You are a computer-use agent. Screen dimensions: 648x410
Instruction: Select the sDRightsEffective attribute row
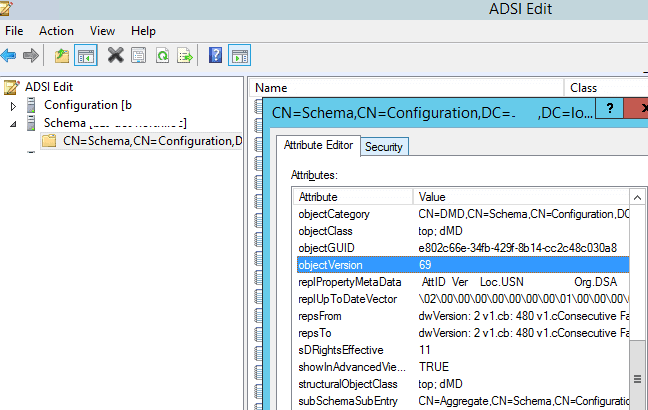tap(463, 350)
